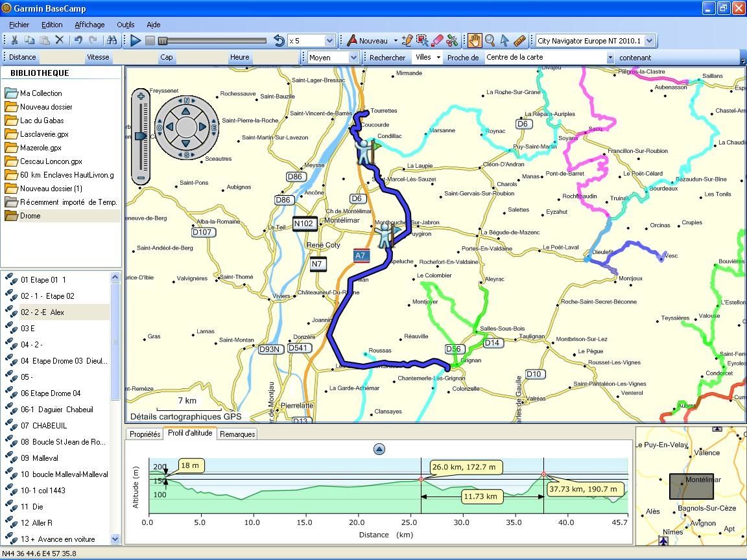Select the Mazerole.gpx folder
This screenshot has height=560, width=747.
coord(40,148)
